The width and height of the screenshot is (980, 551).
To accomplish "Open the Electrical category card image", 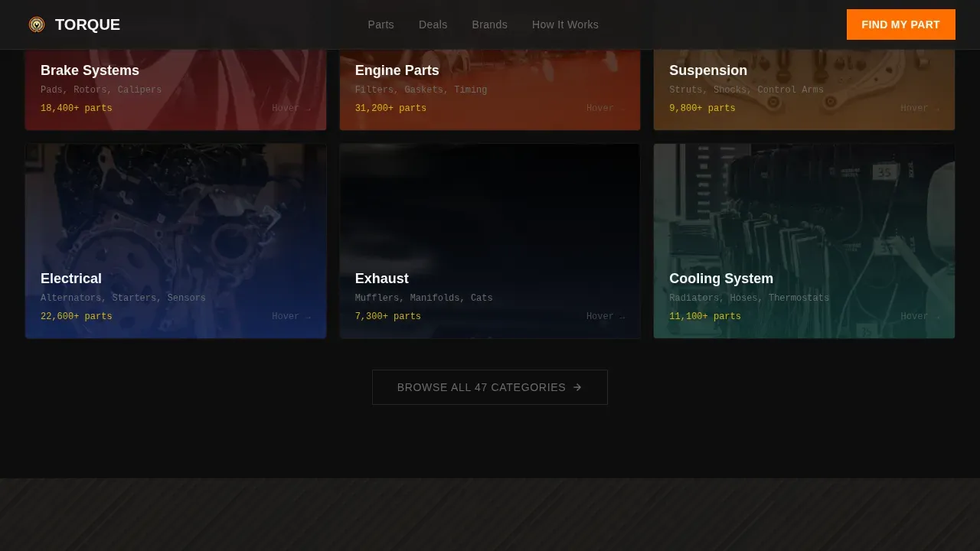I will pos(176,241).
